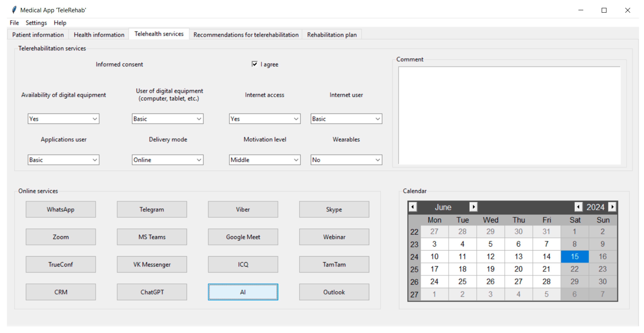The height and width of the screenshot is (333, 644).
Task: Expand the Internet user dropdown
Action: click(378, 119)
